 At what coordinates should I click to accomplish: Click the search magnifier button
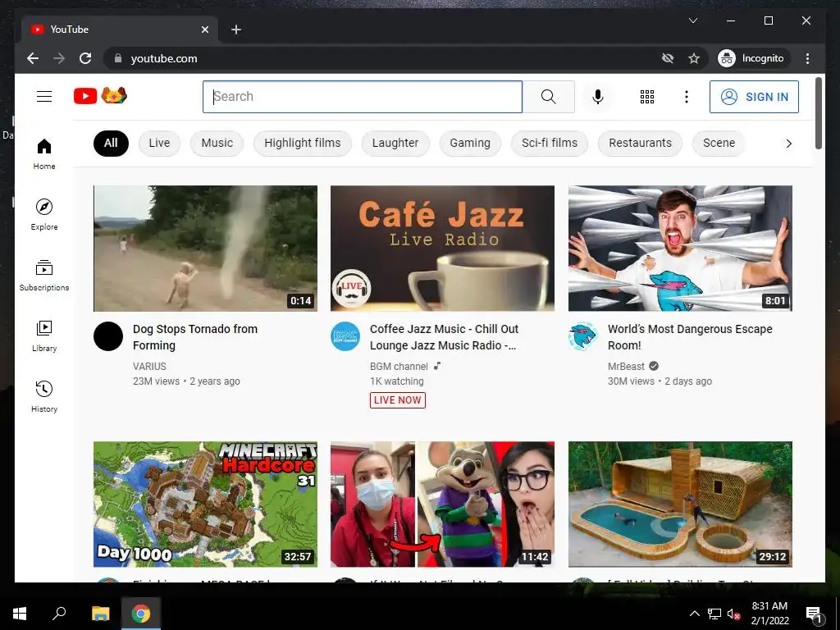(x=548, y=97)
